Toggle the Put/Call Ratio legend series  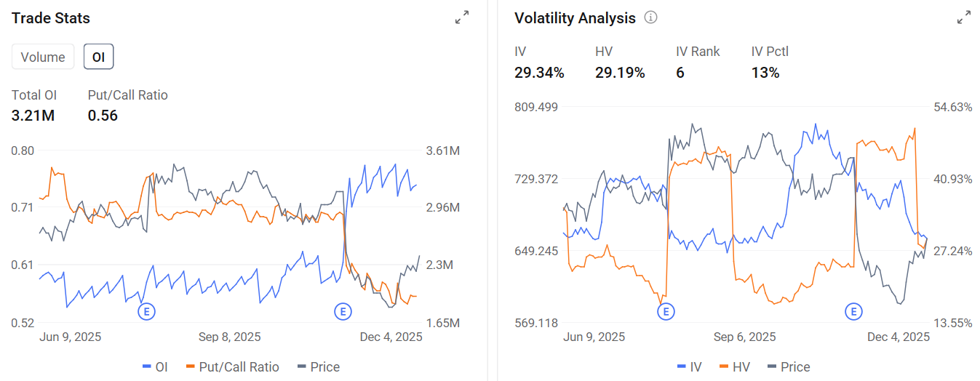pos(233,367)
